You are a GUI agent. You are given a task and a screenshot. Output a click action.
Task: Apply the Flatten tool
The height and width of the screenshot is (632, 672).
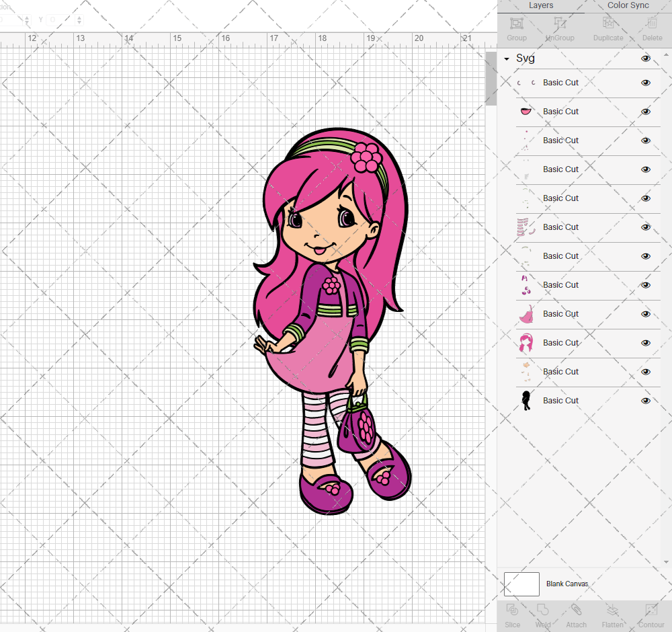click(612, 615)
